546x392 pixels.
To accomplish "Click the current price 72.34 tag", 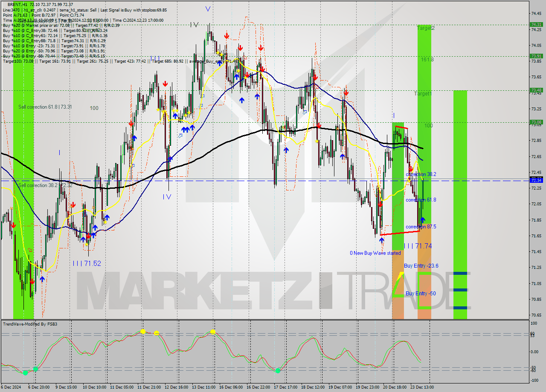I will point(536,180).
